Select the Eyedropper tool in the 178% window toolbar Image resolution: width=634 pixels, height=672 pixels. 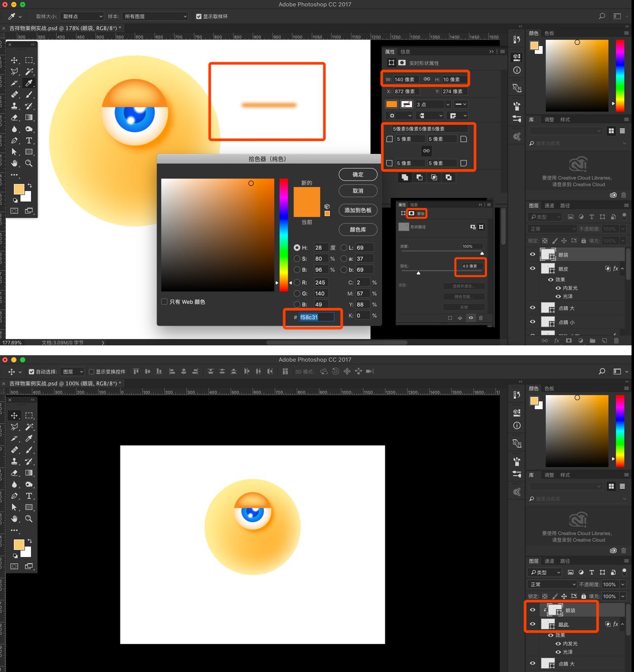[29, 83]
